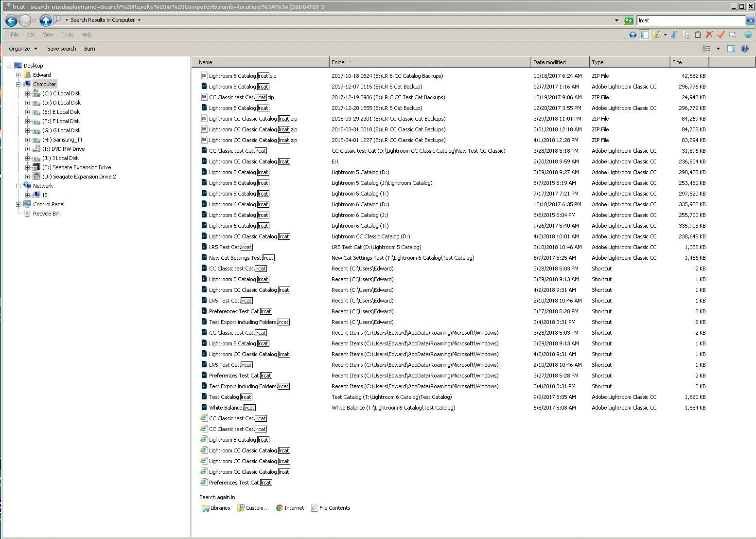The width and height of the screenshot is (756, 539).
Task: Select the New Cat Settings Test.lrcat file
Action: click(x=242, y=258)
